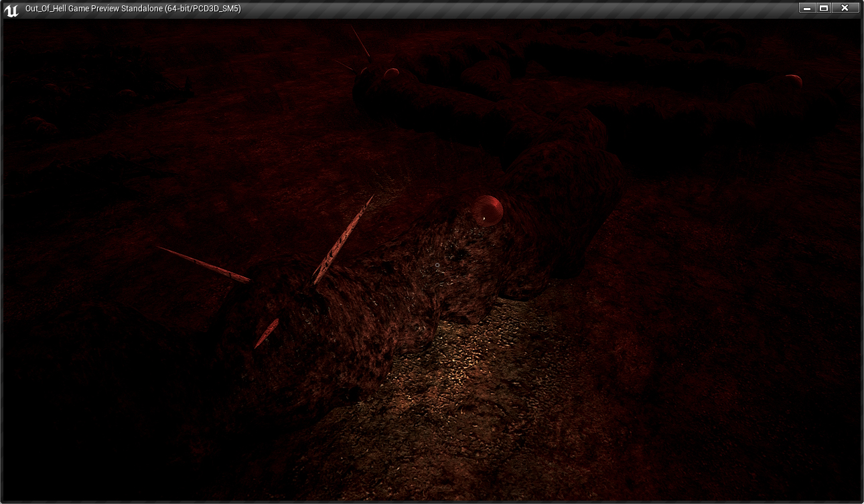Select the distant red orb near top center
864x504 pixels.
click(x=392, y=72)
